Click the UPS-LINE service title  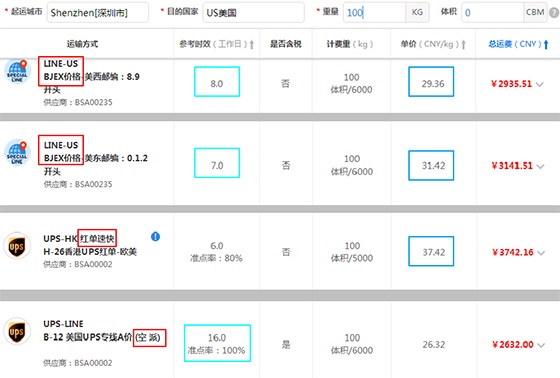pyautogui.click(x=63, y=324)
